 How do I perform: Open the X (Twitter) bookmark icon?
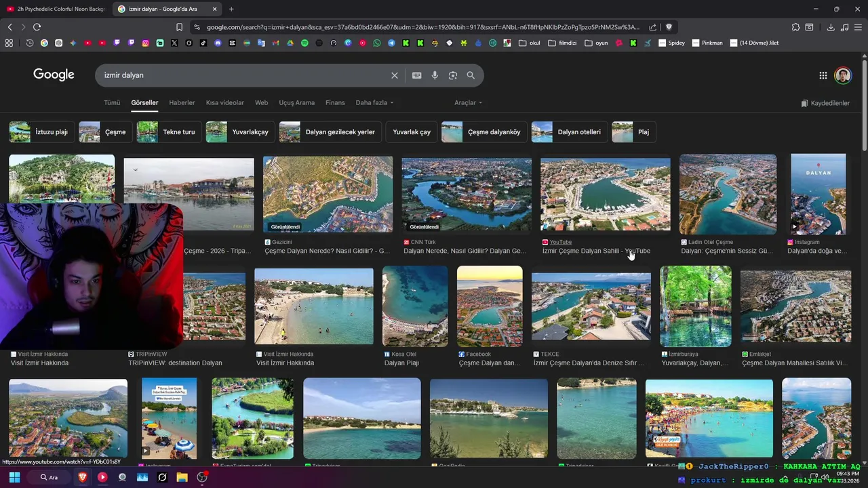click(174, 43)
